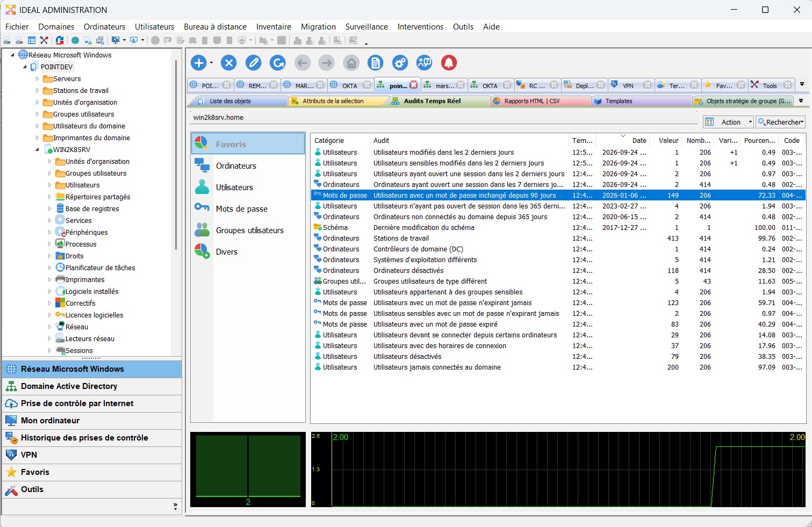Open the dropdown arrow beside the blue plus icon
The height and width of the screenshot is (527, 812).
pyautogui.click(x=211, y=63)
